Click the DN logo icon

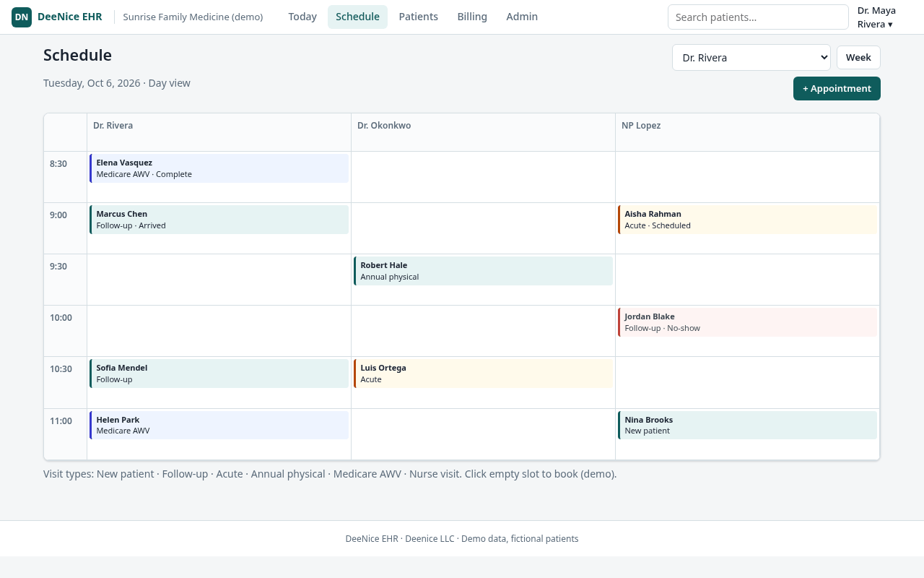pyautogui.click(x=22, y=17)
